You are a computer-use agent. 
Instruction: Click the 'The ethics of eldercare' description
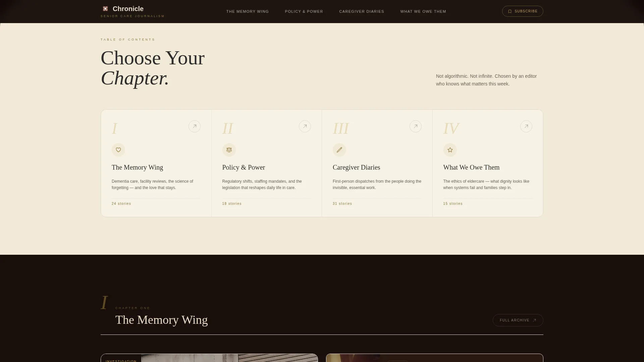486,184
